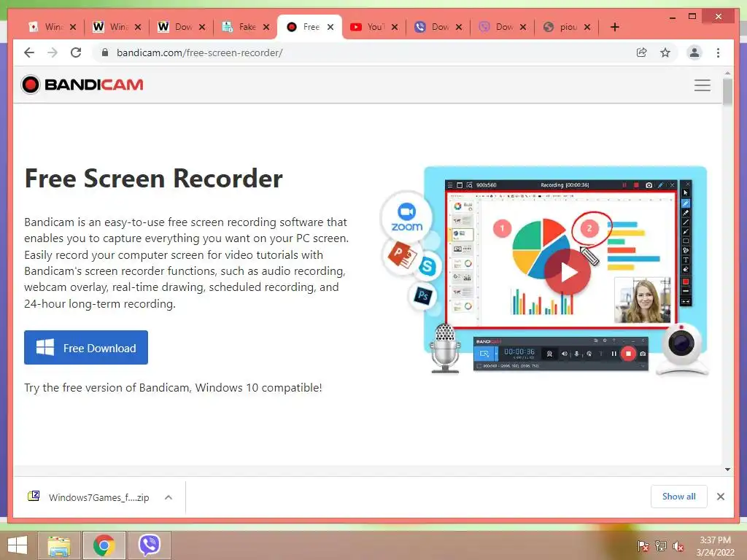Click the address bar URL
This screenshot has width=747, height=560.
point(200,52)
